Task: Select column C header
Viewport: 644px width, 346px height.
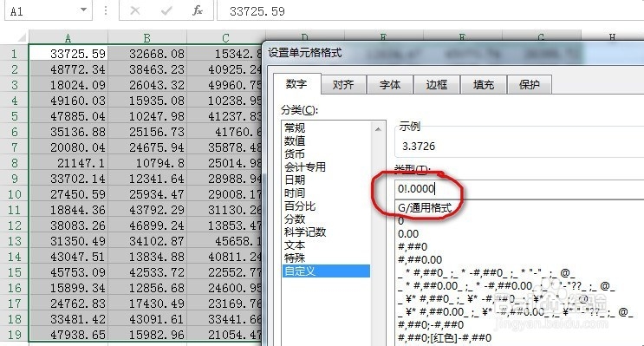Action: pyautogui.click(x=225, y=38)
